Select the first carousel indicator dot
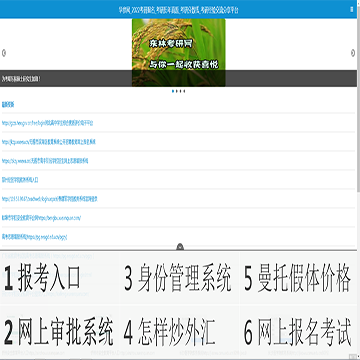Screen dimensions: 360x360 pos(173,91)
